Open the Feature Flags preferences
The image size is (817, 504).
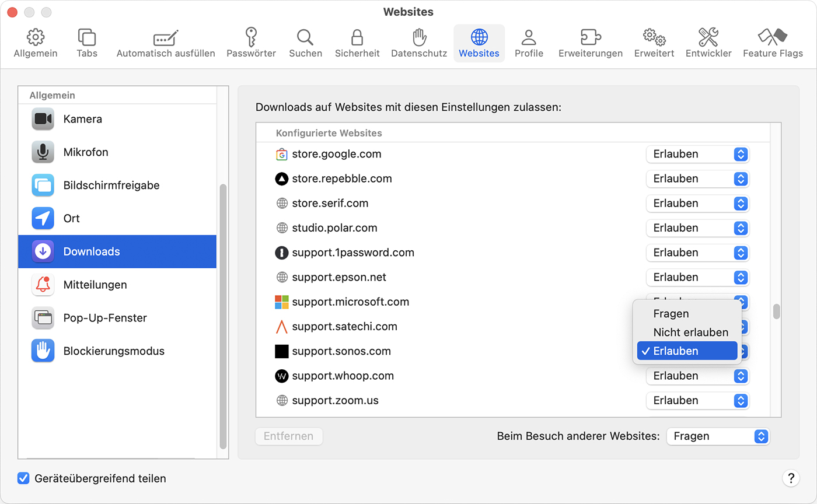point(773,43)
